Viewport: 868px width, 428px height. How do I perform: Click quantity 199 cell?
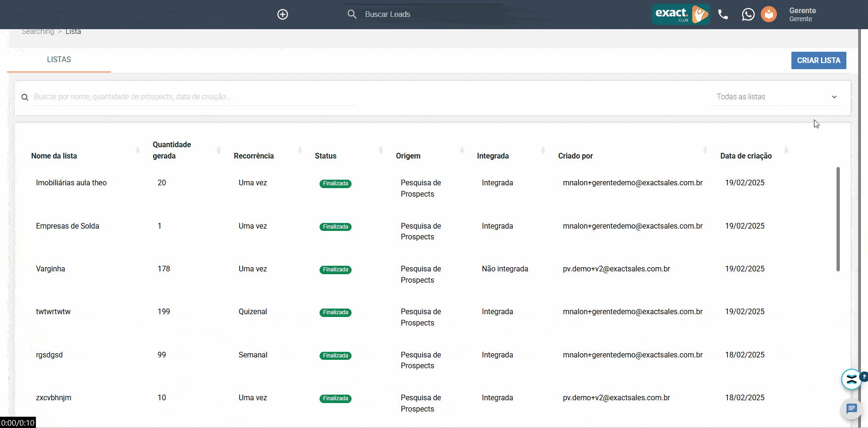pyautogui.click(x=164, y=312)
